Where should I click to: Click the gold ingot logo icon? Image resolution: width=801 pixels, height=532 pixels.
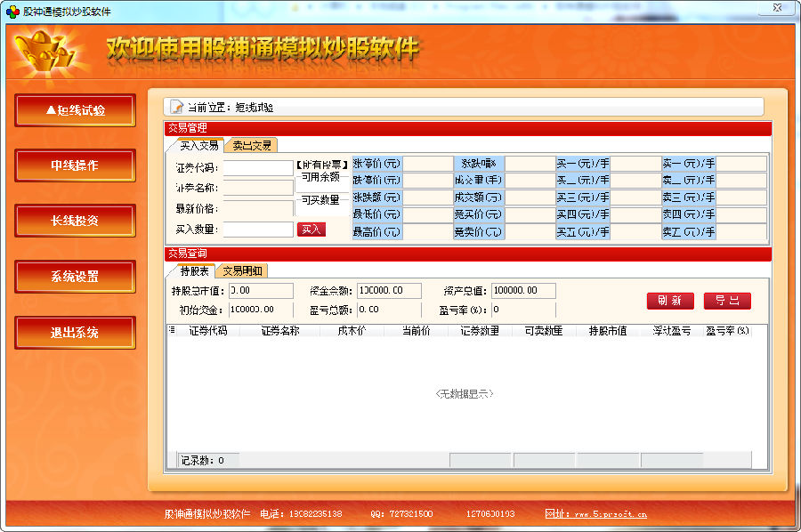point(45,52)
